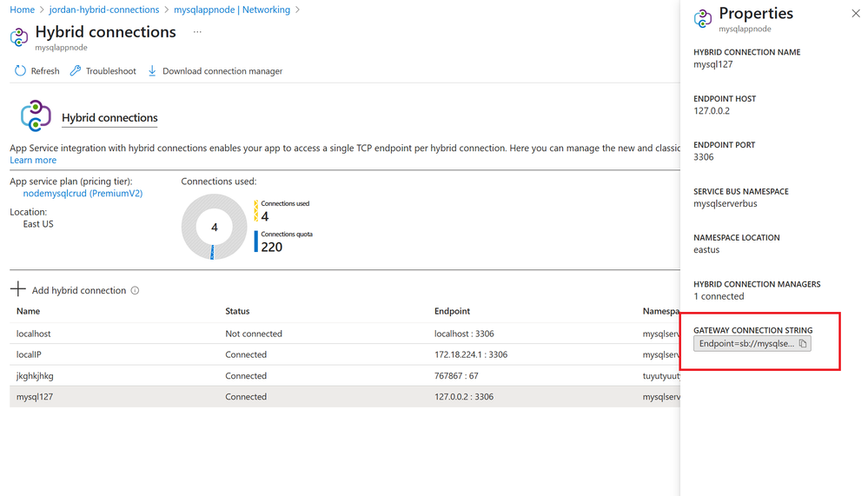Image resolution: width=868 pixels, height=496 pixels.
Task: Click namespace location eastus value
Action: coord(706,249)
